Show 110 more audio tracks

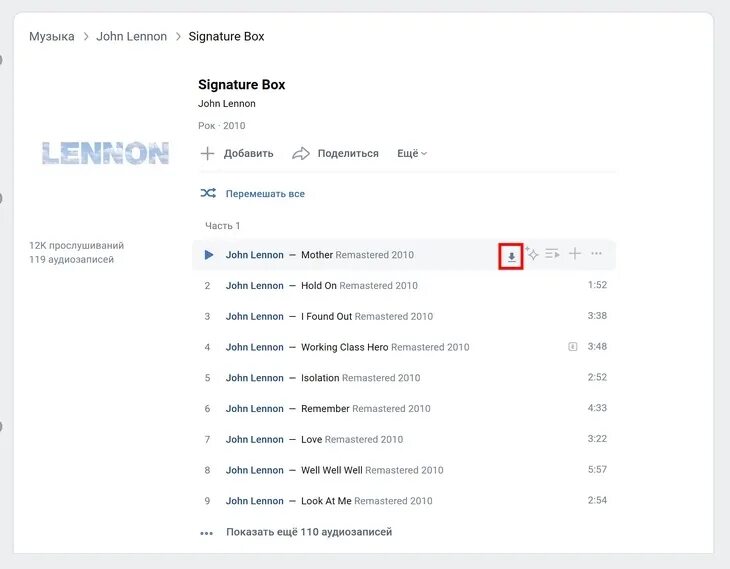[309, 532]
